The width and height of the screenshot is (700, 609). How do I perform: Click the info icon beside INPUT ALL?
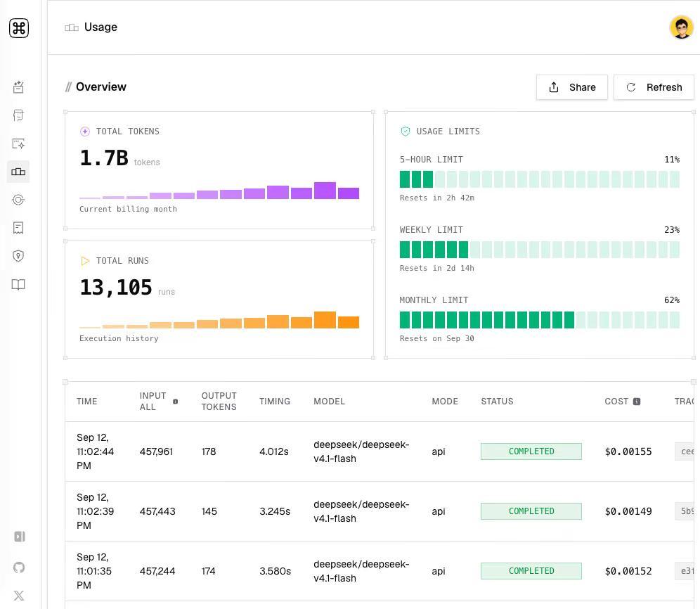pos(176,402)
